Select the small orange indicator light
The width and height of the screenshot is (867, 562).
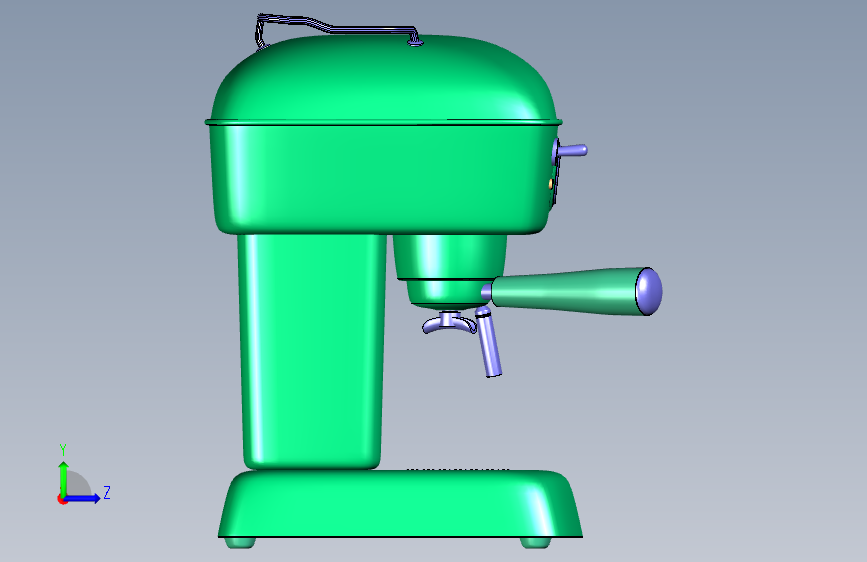point(551,184)
